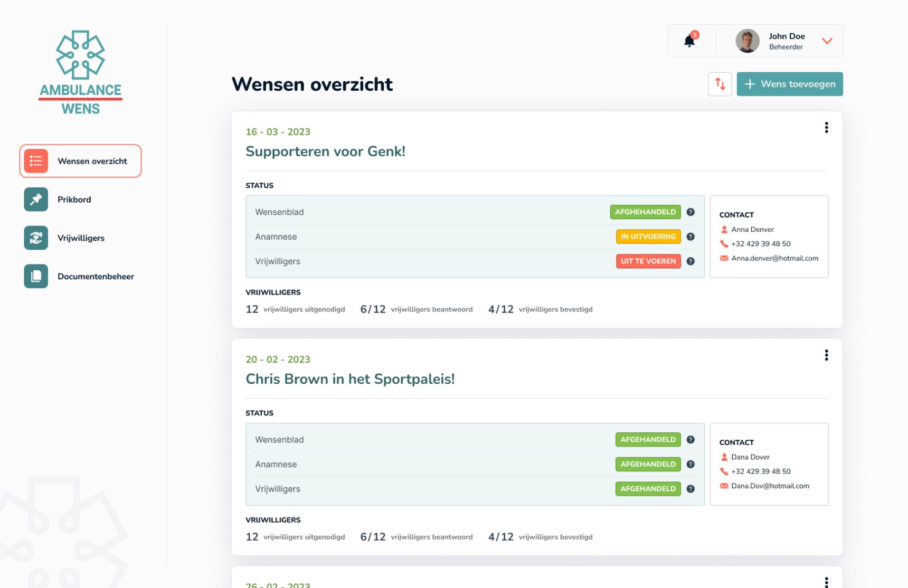Screen dimensions: 908x588
Task: Select Wensen overzicht in the sidebar
Action: pos(80,161)
